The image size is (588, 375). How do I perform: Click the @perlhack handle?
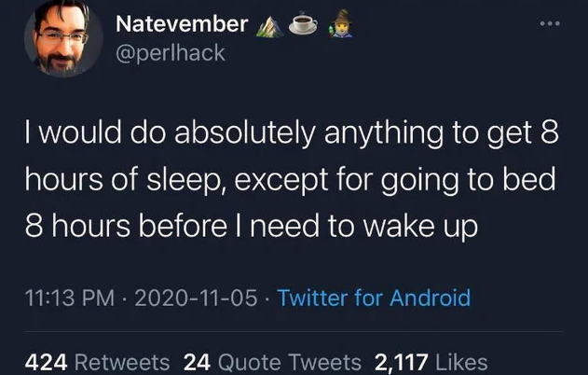point(171,52)
